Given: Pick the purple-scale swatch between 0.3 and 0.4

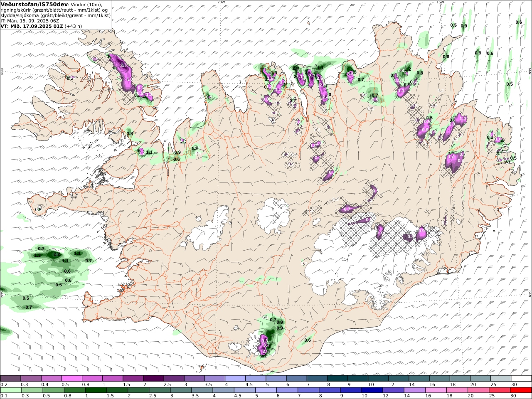Looking at the screenshot, I should (31, 379).
